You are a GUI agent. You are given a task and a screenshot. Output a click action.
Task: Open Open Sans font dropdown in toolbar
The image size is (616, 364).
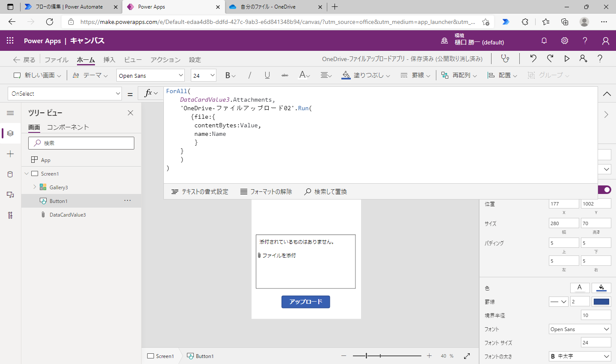click(151, 75)
